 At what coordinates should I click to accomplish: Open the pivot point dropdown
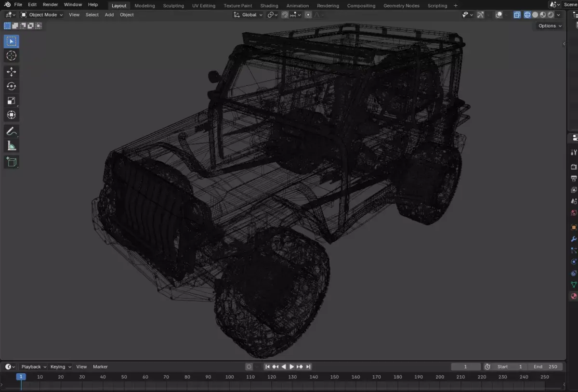click(x=273, y=15)
